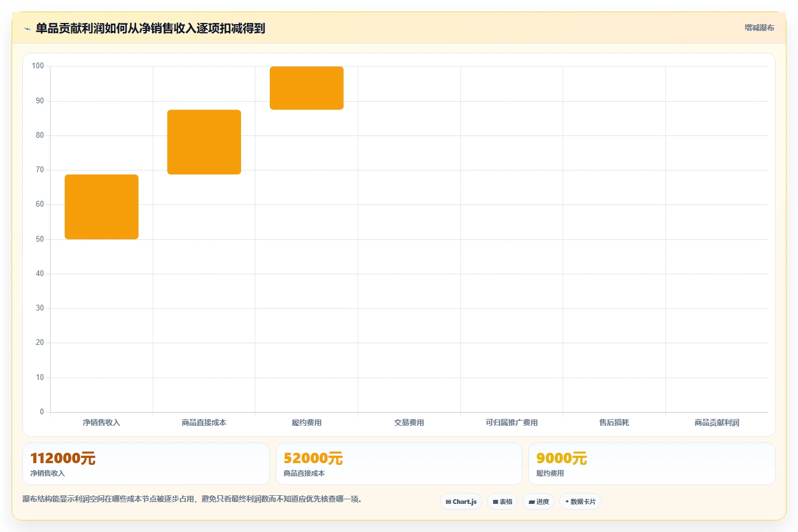Click the 增减瀑布 label in header
798x532 pixels.
(759, 28)
